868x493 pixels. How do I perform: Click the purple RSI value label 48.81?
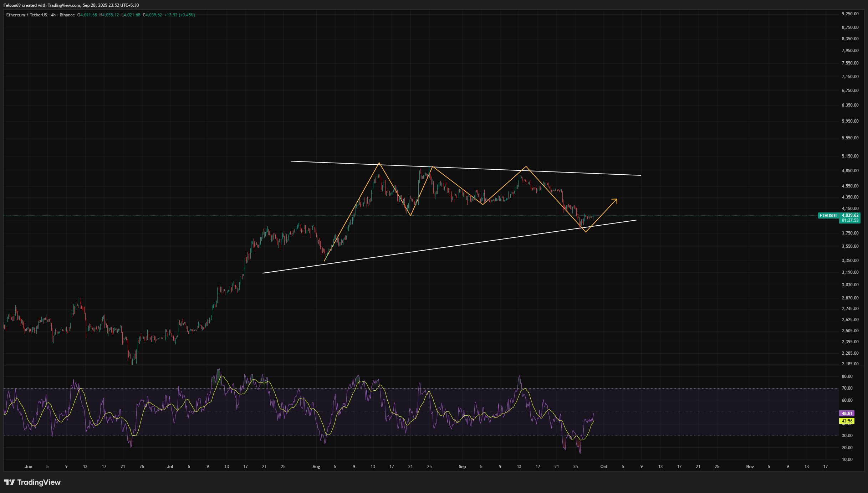[847, 414]
